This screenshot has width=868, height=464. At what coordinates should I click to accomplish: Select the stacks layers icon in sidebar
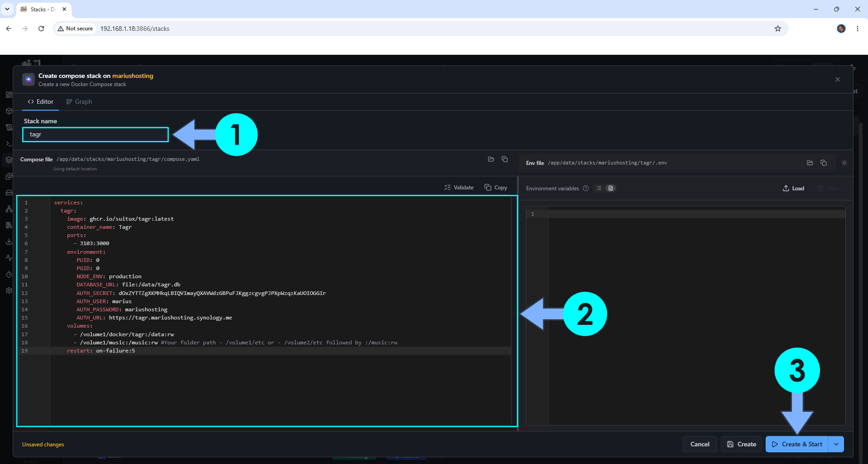9,160
